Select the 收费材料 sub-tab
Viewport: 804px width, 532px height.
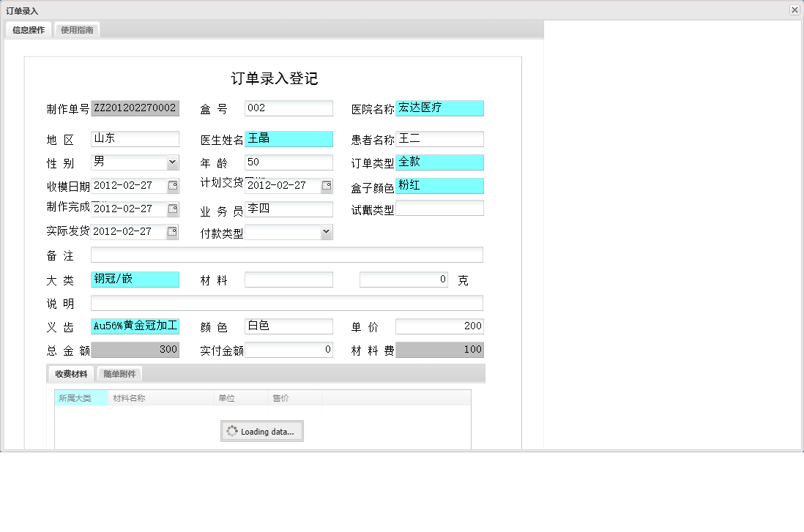70,373
